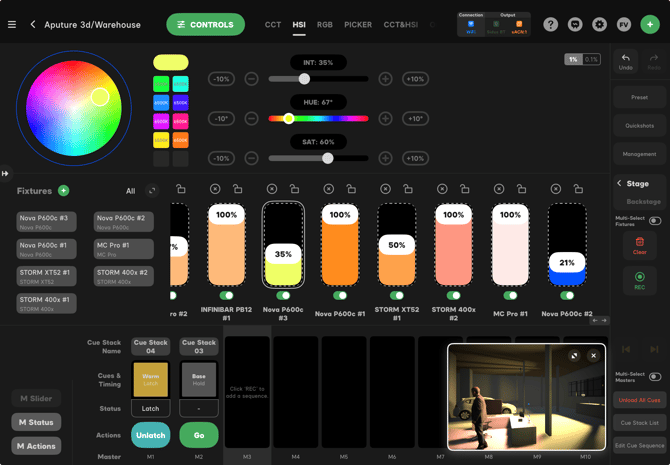Open settings with the gear icon
The image size is (670, 465).
point(599,24)
